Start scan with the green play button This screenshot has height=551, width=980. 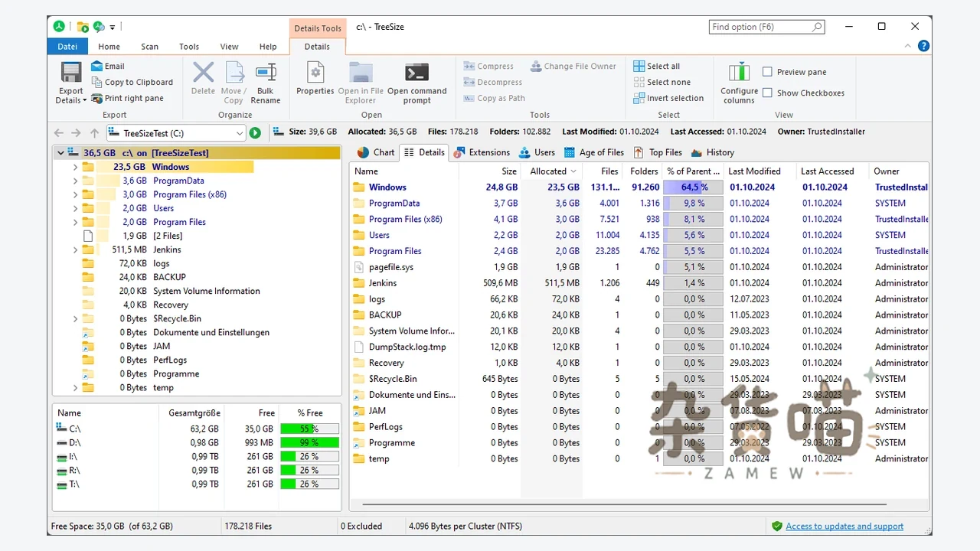click(x=255, y=133)
